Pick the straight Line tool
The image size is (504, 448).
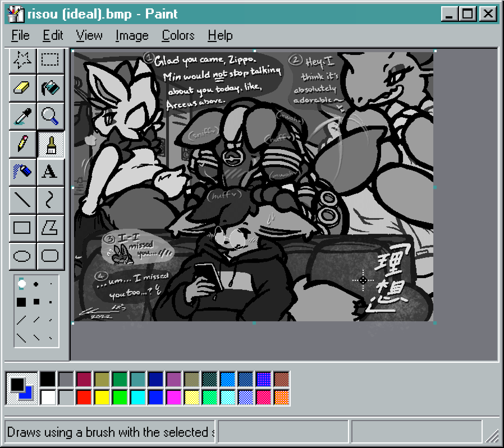[x=22, y=200]
